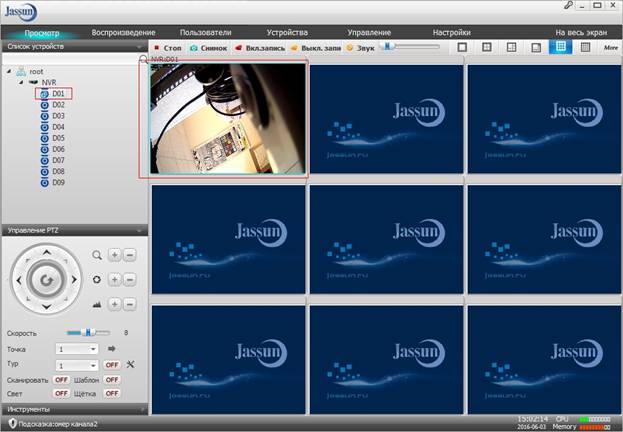Start recording with Вкл.запись
623x432 pixels.
click(260, 48)
